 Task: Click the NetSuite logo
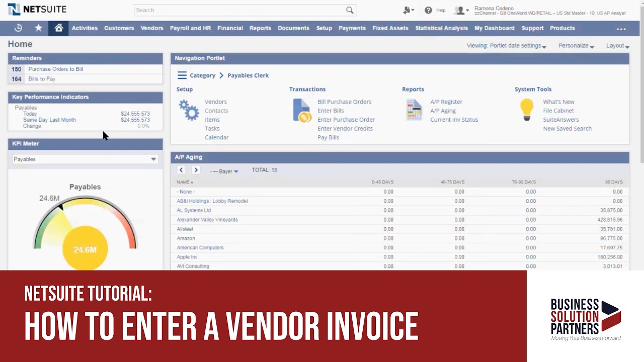tap(37, 9)
